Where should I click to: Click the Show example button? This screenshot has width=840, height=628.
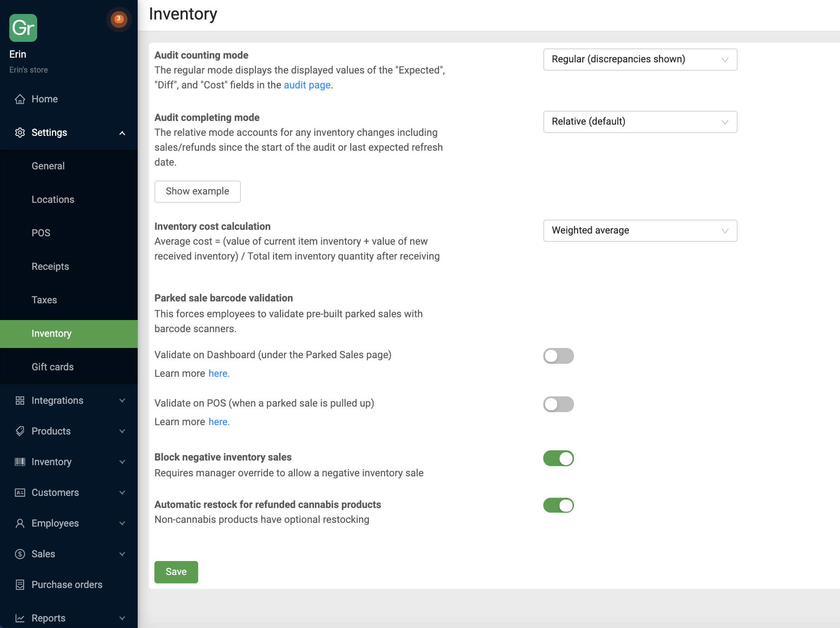coord(198,192)
